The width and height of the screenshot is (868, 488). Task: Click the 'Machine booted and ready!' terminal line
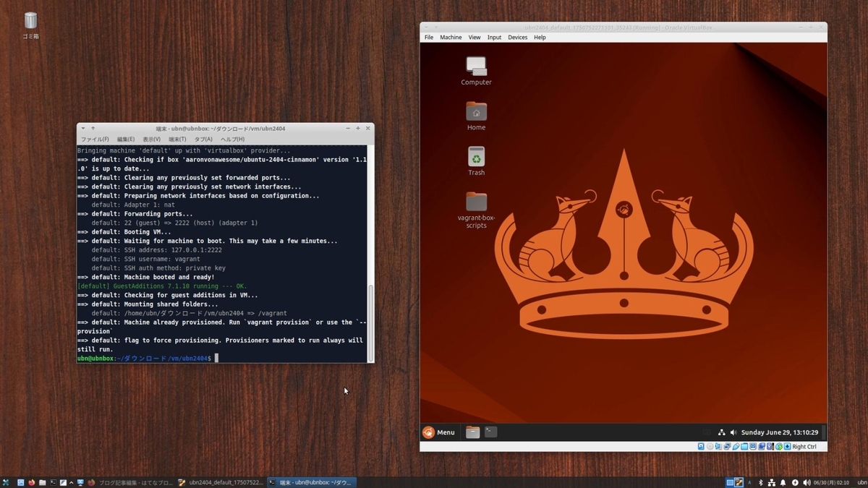point(146,277)
